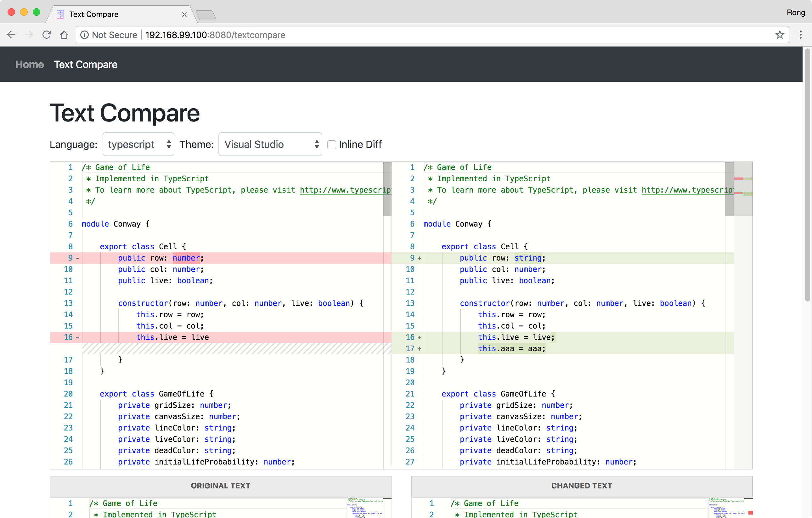Click 'this.live = live' in original line 16
812x518 pixels.
(x=172, y=337)
